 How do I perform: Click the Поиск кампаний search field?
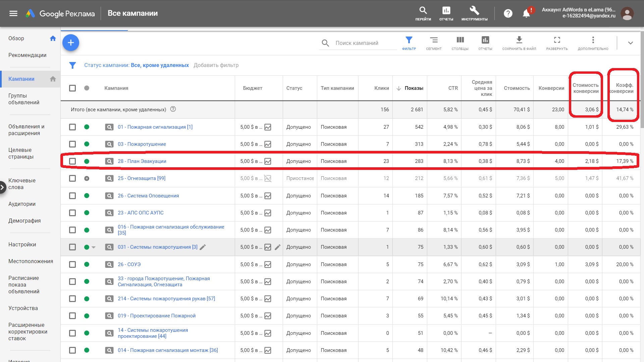364,43
